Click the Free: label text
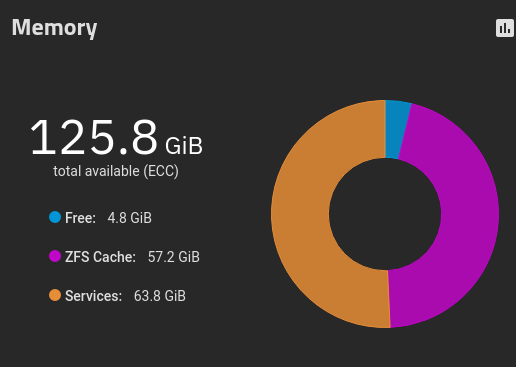The width and height of the screenshot is (516, 367). (x=80, y=218)
